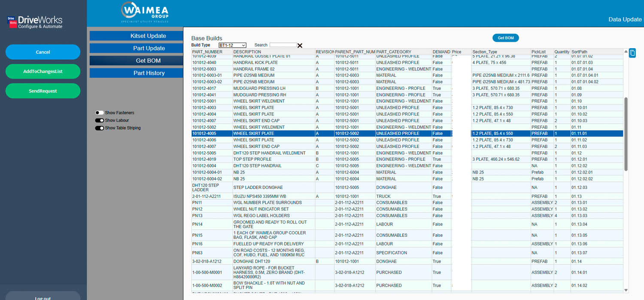
Task: Clear the search field with the X icon
Action: tap(300, 46)
